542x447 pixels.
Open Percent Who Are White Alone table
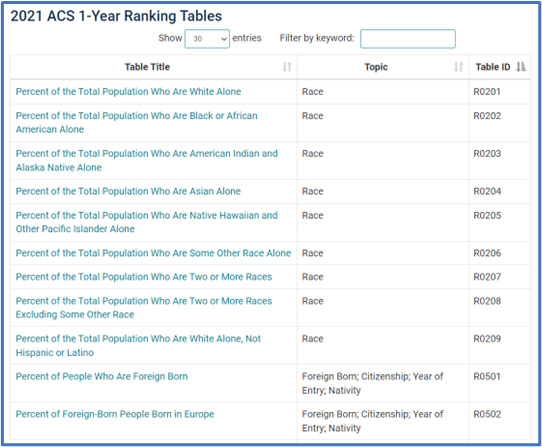[x=128, y=92]
